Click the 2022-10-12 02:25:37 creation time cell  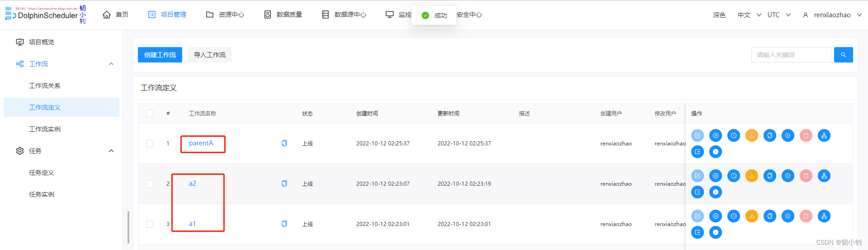click(x=383, y=144)
